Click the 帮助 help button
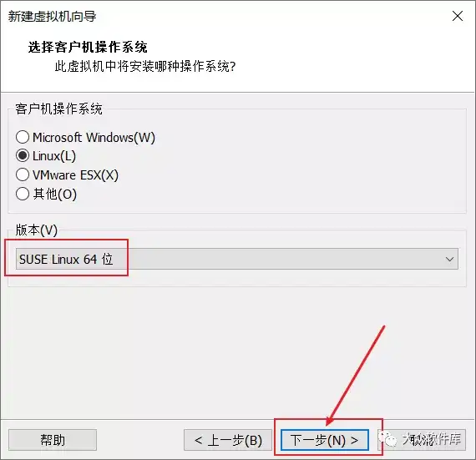Viewport: 476px width, 460px height. [53, 440]
